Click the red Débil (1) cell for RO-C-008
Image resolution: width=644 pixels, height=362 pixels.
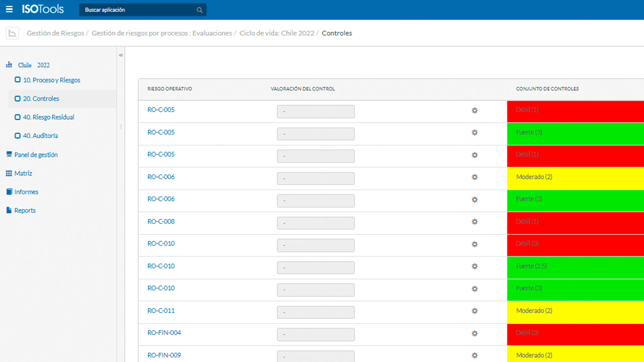576,223
